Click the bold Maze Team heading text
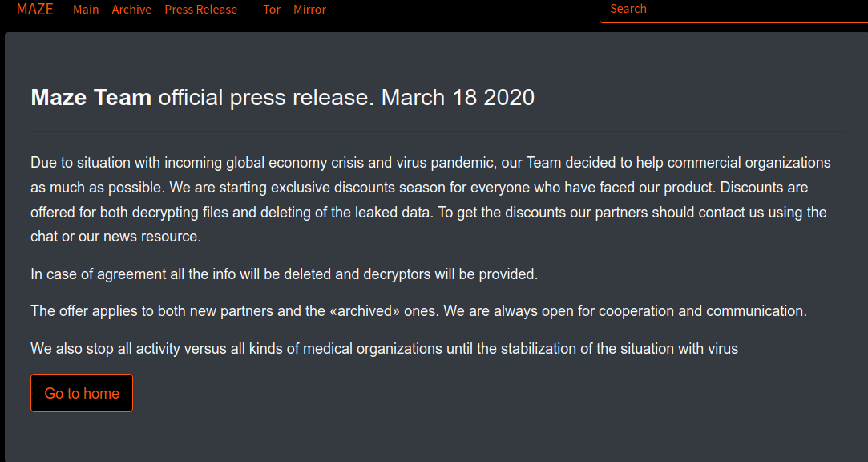 coord(91,98)
